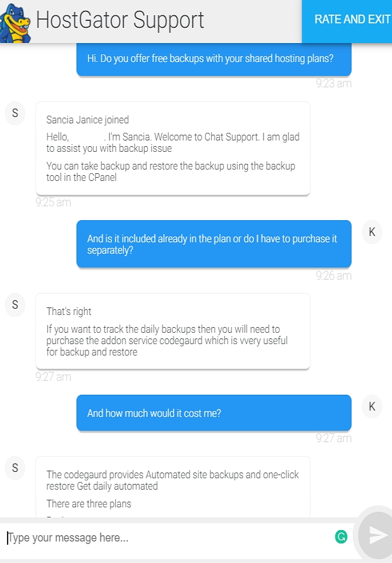Image resolution: width=392 pixels, height=563 pixels.
Task: Click the message input field
Action: (169, 538)
